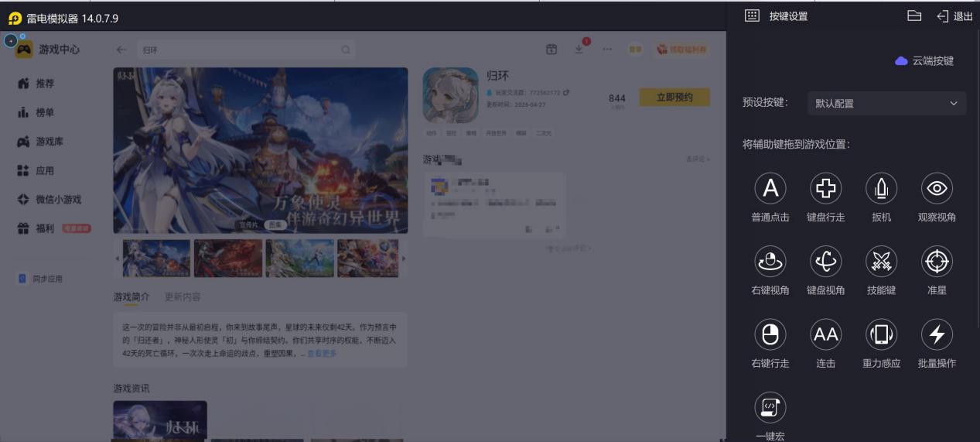This screenshot has height=442, width=980.
Task: Select the 普通点击 tap key icon
Action: click(x=770, y=187)
